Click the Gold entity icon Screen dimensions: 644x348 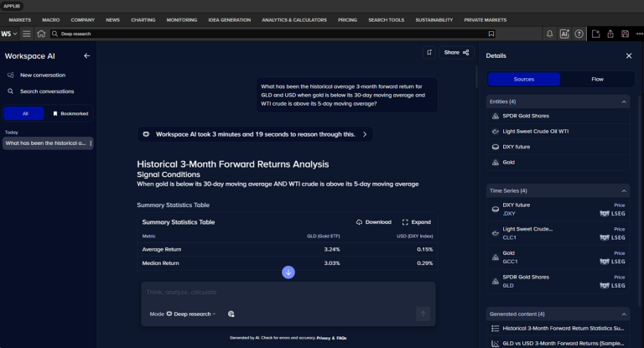click(496, 163)
